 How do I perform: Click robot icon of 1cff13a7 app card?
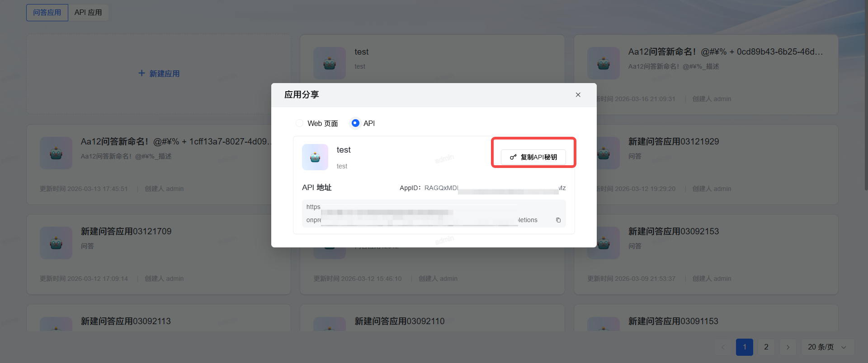tap(56, 153)
